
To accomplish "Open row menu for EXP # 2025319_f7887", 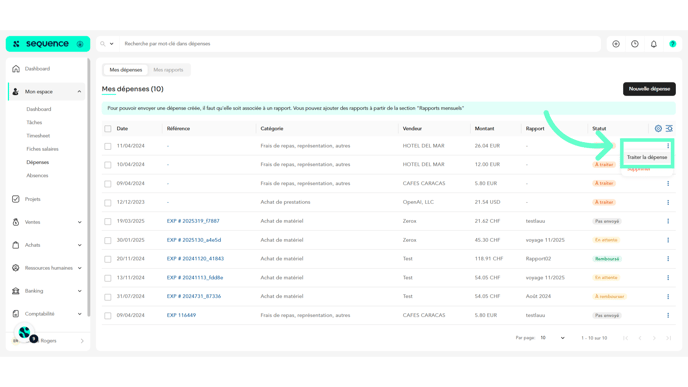I will tap(668, 221).
